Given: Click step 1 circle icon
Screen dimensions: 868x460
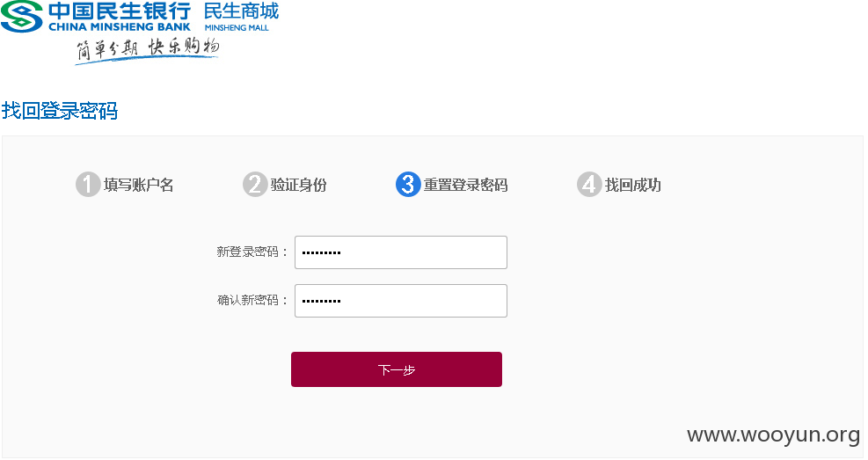Looking at the screenshot, I should 87,185.
